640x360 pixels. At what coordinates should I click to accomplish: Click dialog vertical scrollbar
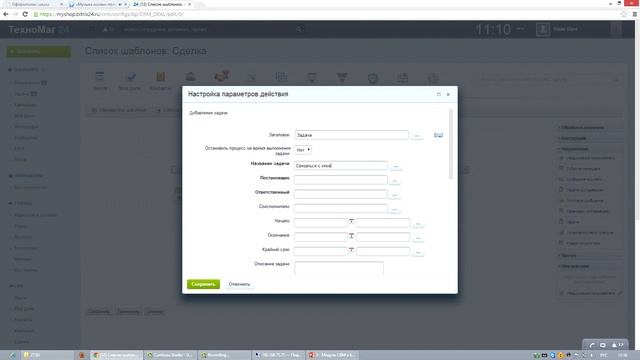451,144
